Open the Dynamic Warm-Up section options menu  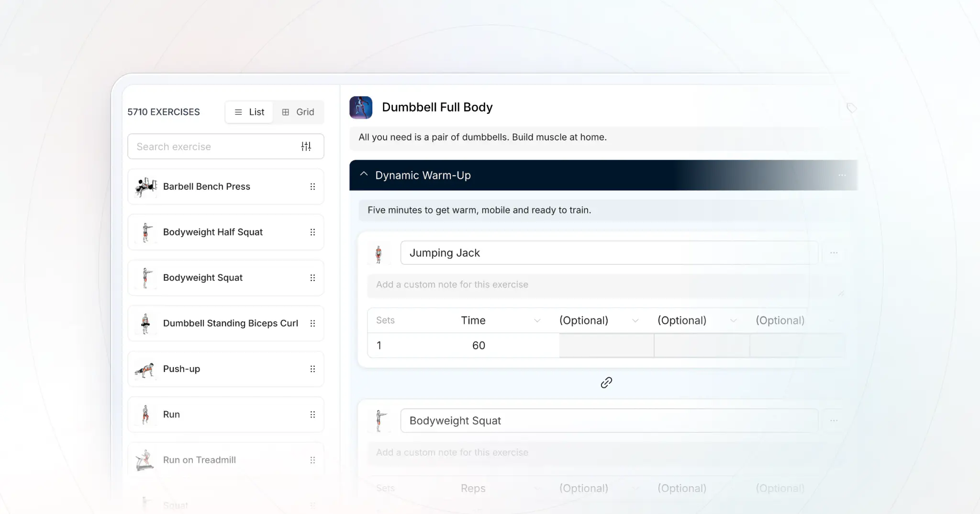click(x=842, y=175)
